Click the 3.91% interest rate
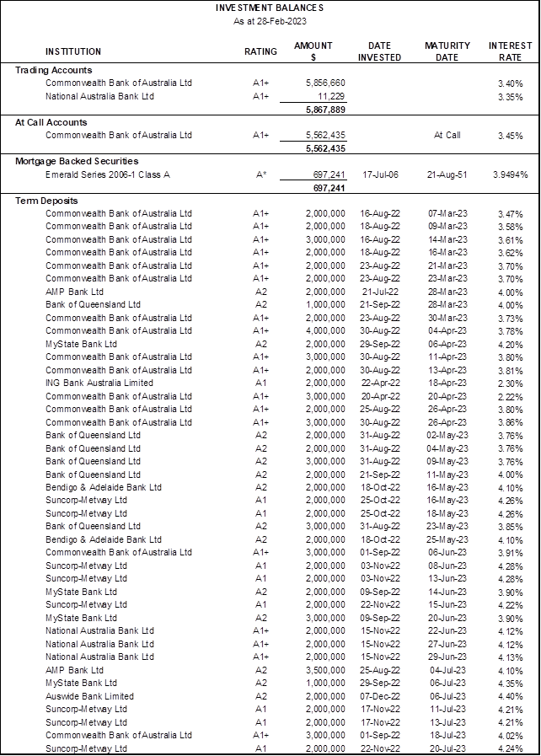Viewport: 541px width, 756px height. (x=511, y=554)
